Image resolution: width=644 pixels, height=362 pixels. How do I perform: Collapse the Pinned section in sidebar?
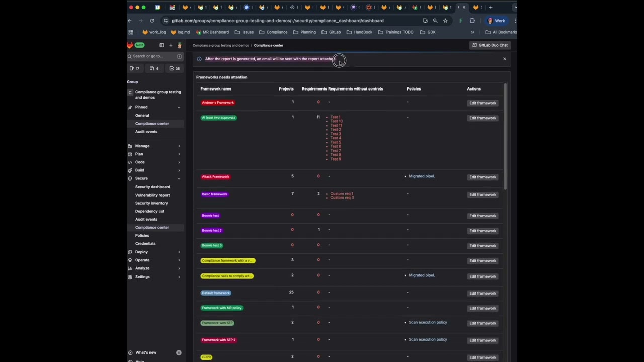179,107
